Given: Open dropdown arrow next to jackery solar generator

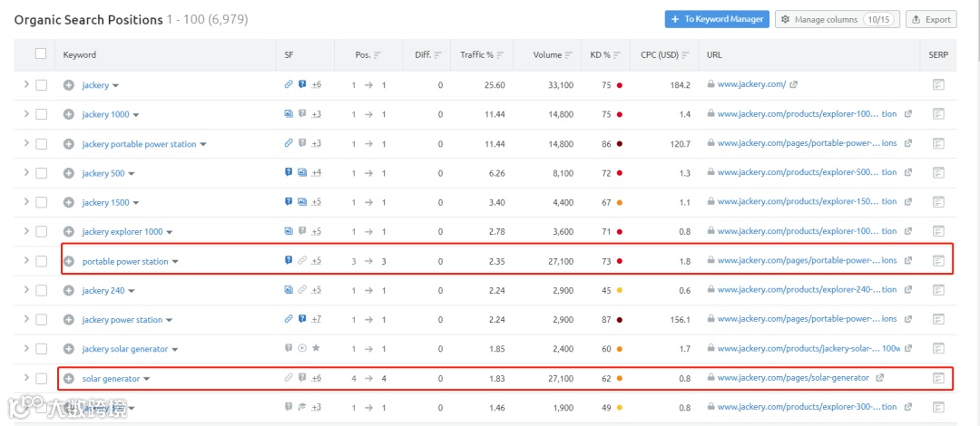Looking at the screenshot, I should 175,350.
